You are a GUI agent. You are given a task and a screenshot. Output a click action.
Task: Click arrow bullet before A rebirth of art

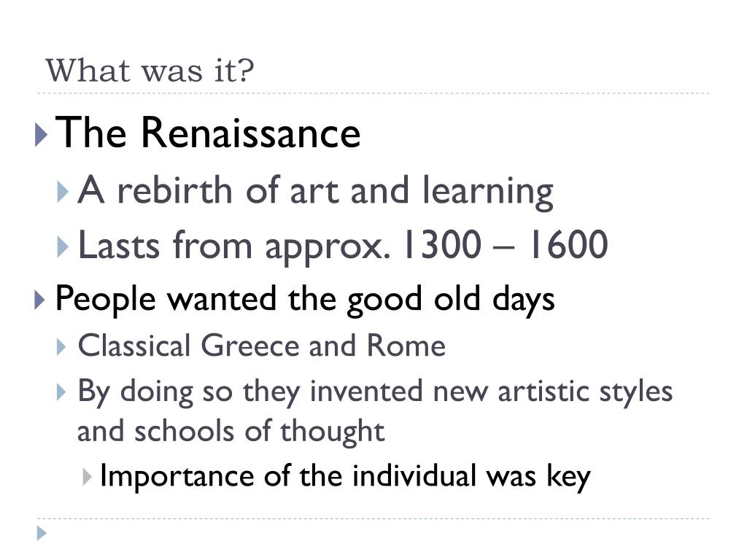tap(63, 192)
